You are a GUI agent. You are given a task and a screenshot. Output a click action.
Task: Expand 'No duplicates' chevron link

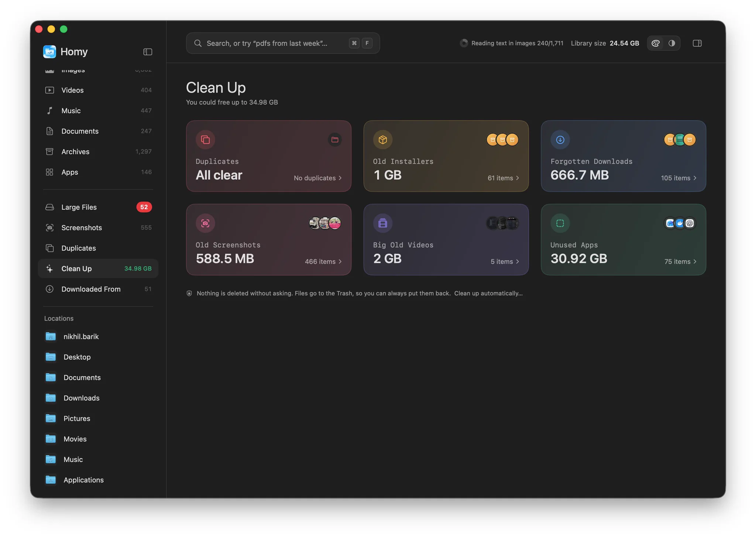(x=318, y=178)
